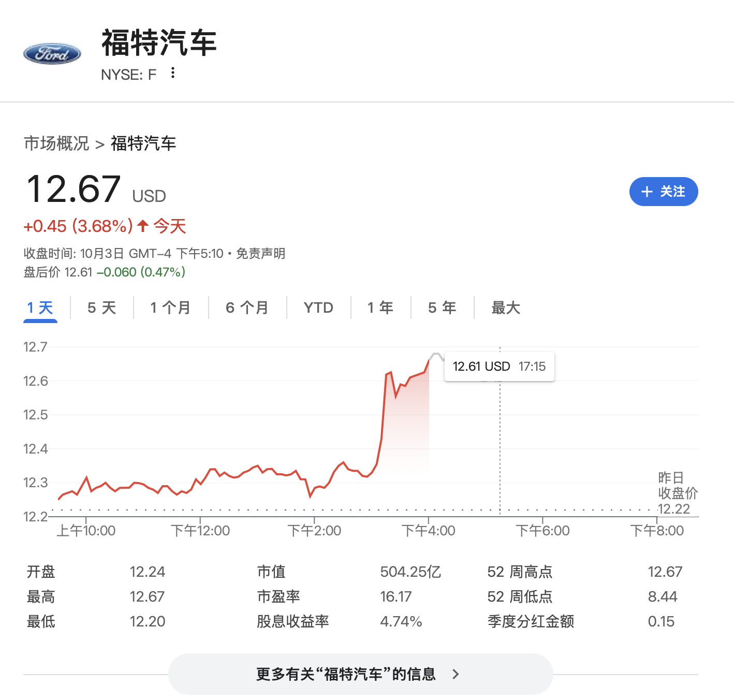Click the red upward arrow next to 今天
734x700 pixels.
click(x=143, y=226)
